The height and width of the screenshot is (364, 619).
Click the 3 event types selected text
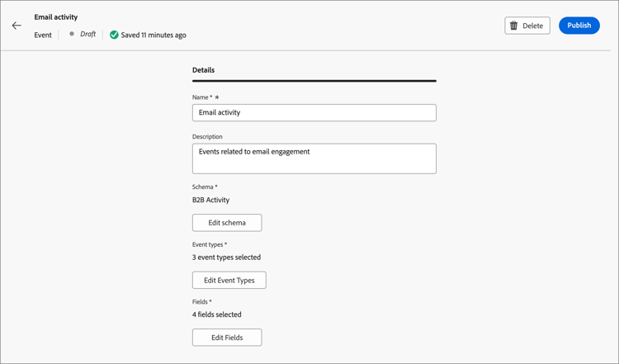pyautogui.click(x=226, y=258)
